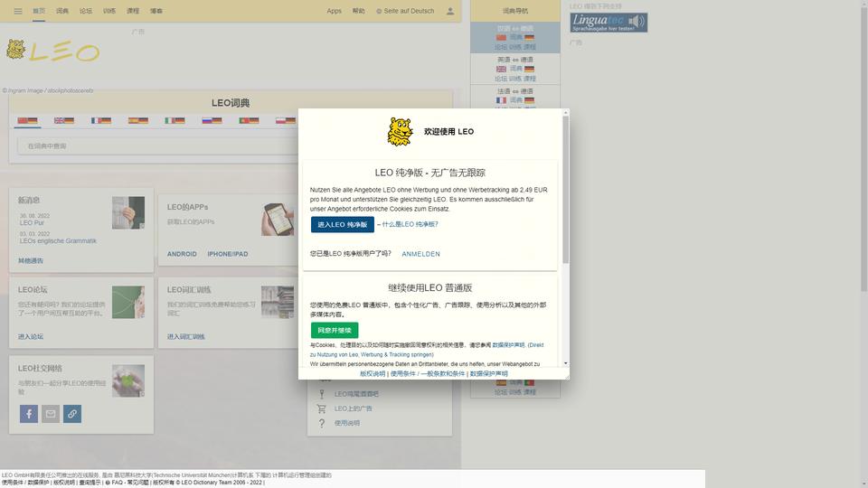Click ANMELDEN link in dialog

[420, 254]
